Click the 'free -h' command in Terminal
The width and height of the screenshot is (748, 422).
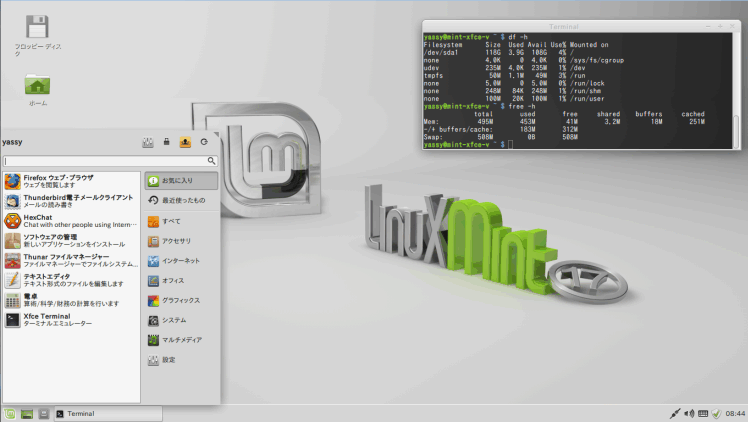click(522, 106)
